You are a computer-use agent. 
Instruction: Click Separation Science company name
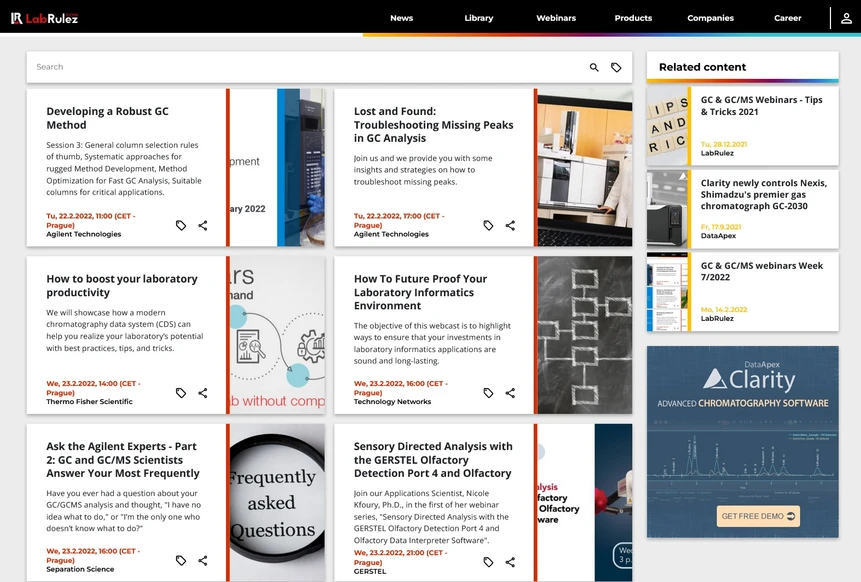tap(80, 569)
